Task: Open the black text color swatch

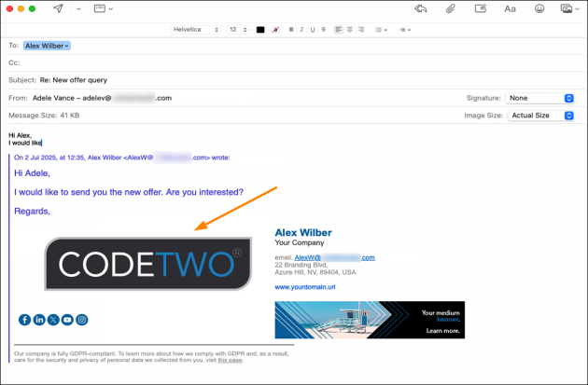Action: 260,30
